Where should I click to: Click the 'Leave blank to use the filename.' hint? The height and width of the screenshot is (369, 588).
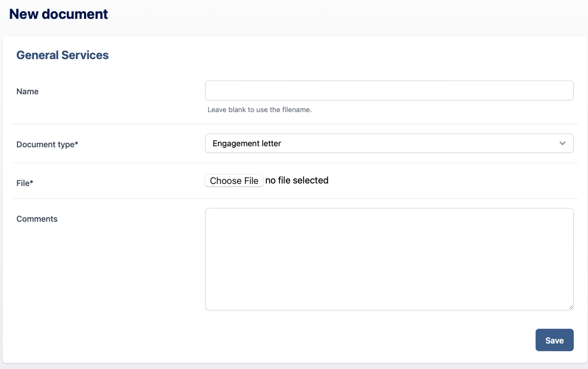[x=260, y=110]
